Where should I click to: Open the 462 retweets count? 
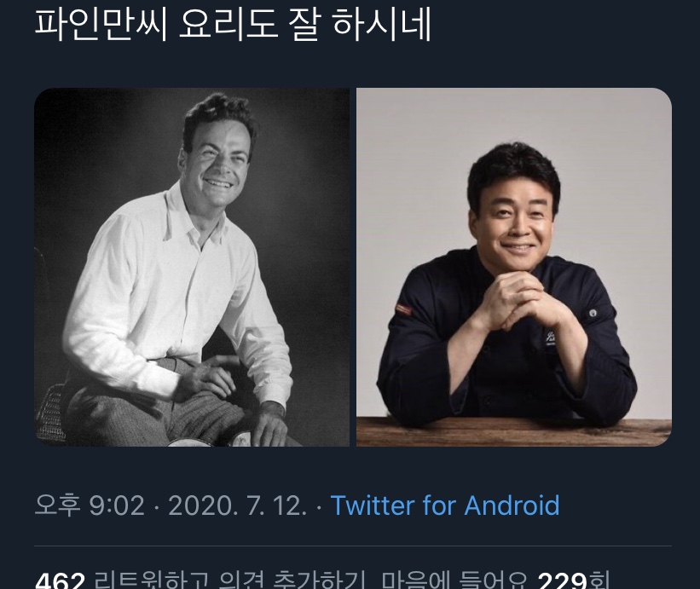coord(60,580)
